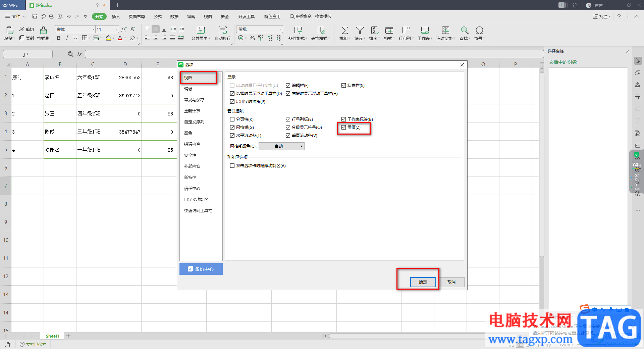Screen dimensions: 644x349
Task: Click the Copy (复制) tool
Action: 26,38
